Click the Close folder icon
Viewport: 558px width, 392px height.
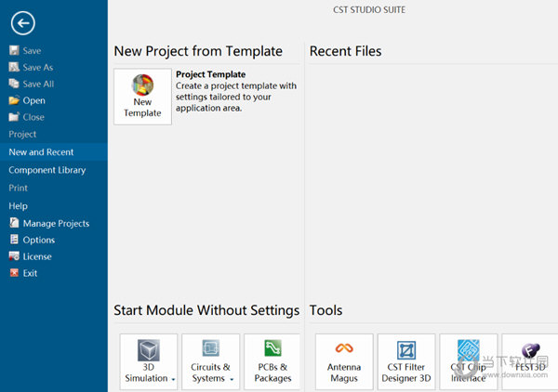coord(14,117)
